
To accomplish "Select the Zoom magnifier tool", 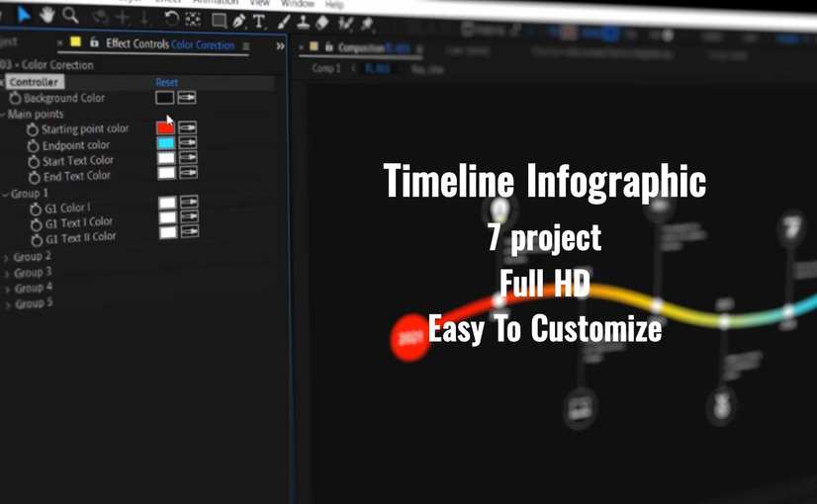I will point(70,15).
